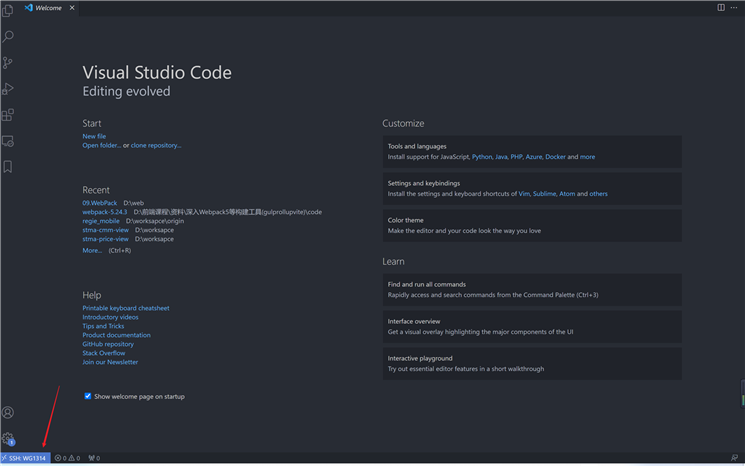Open GitHub repository link

click(x=108, y=344)
